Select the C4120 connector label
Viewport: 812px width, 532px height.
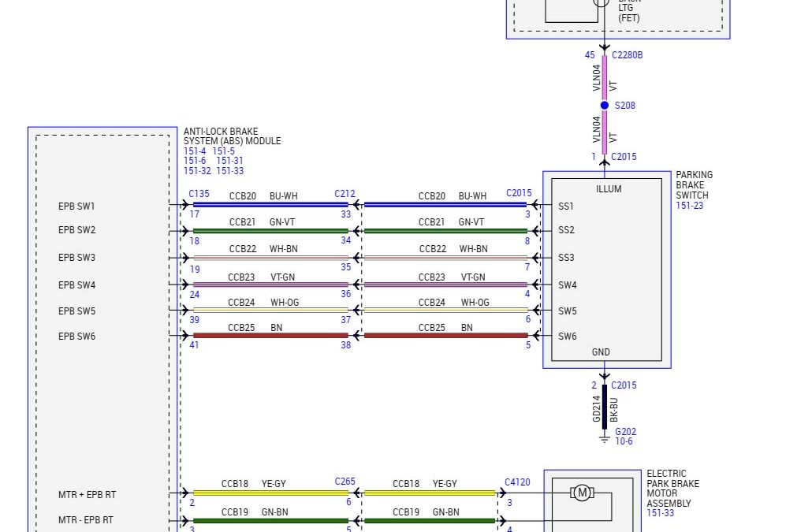(517, 482)
